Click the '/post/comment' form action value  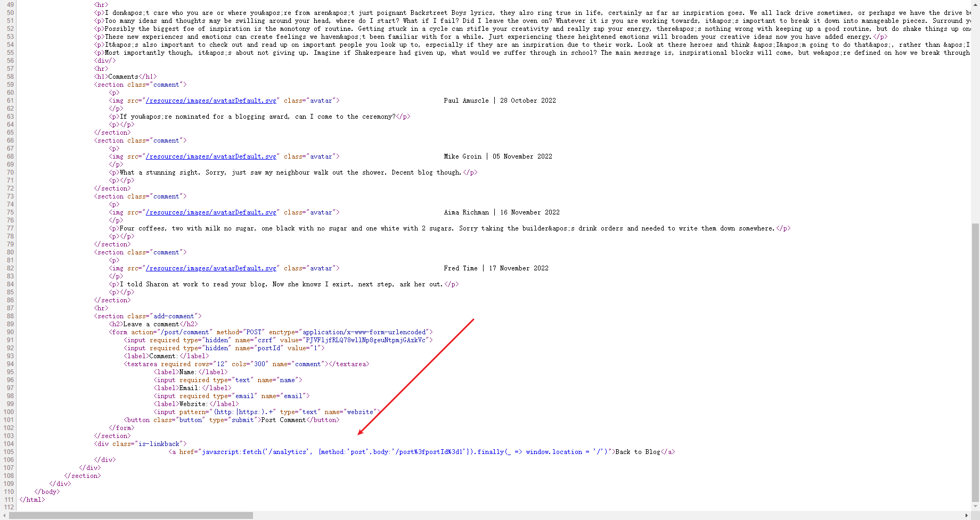pos(185,332)
